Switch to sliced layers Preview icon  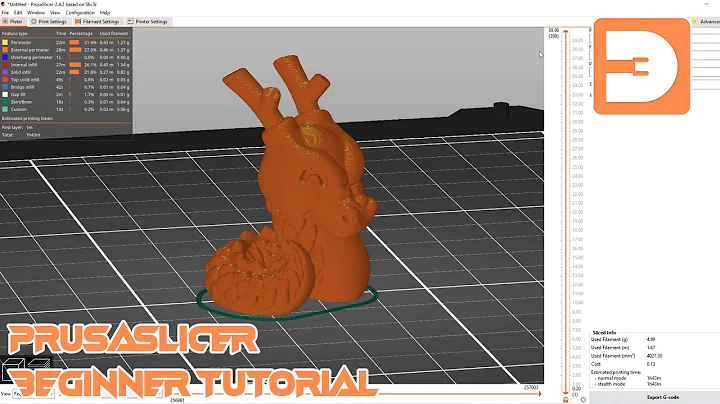39,365
